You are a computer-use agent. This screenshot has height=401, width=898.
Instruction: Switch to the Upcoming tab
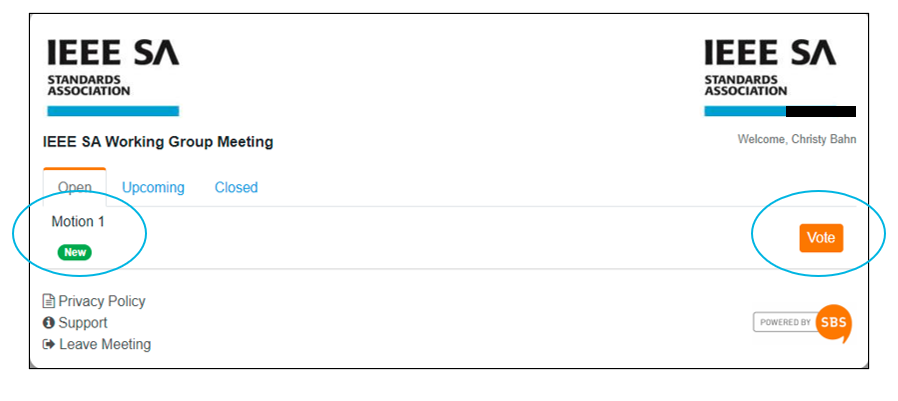click(x=153, y=187)
